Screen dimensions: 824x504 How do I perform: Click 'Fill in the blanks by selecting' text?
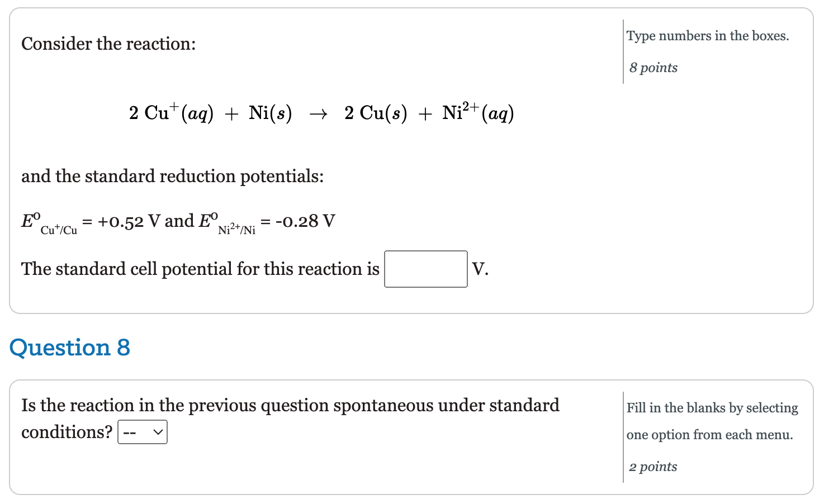click(x=712, y=408)
